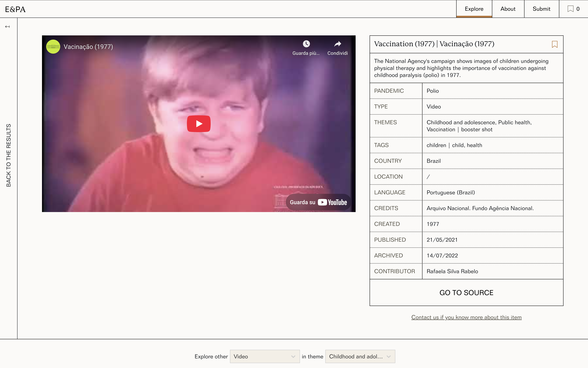Image resolution: width=588 pixels, height=368 pixels.
Task: Click the Guarda più tardi clock icon
Action: (306, 44)
